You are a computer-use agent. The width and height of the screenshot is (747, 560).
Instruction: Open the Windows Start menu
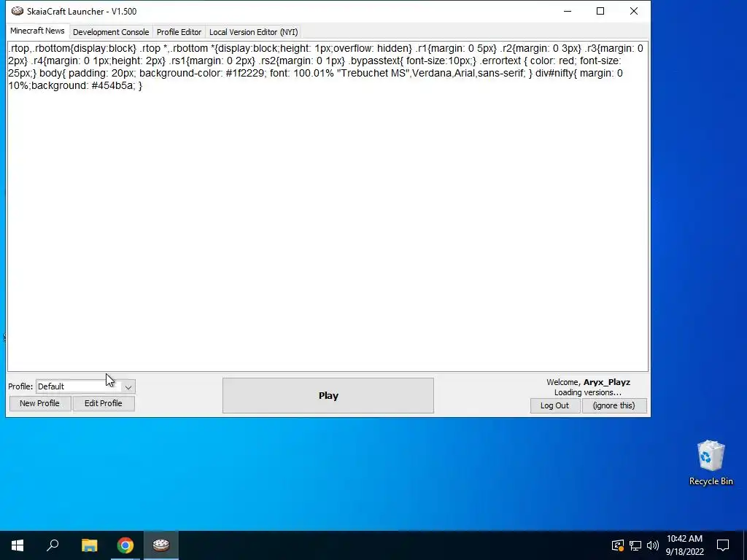[x=18, y=545]
